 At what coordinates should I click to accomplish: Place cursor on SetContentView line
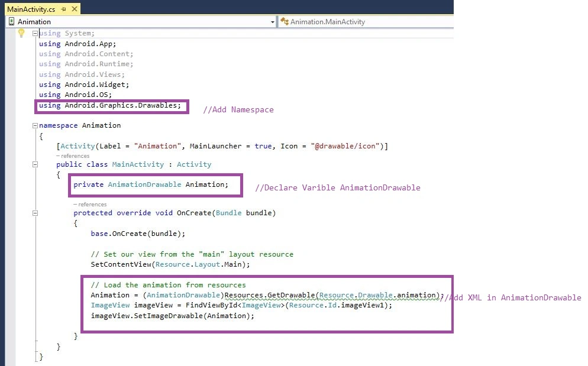tap(170, 264)
